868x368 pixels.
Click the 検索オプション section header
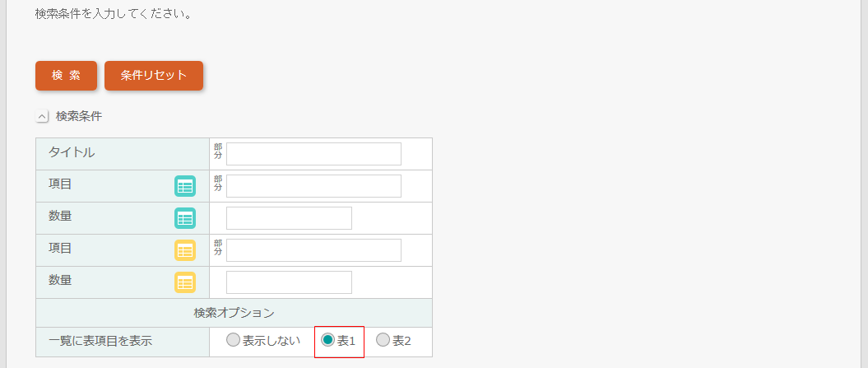[234, 313]
